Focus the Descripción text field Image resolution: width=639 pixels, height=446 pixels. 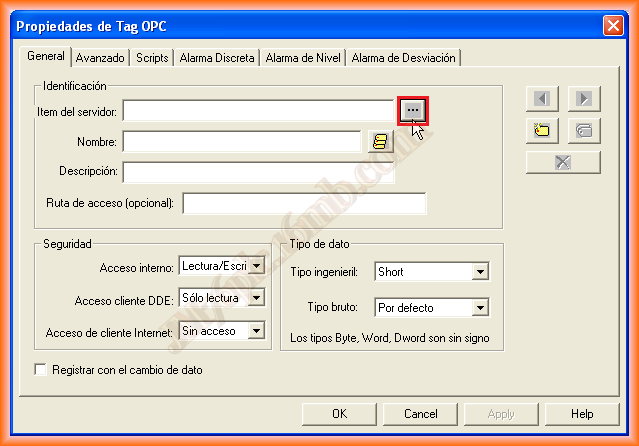258,172
